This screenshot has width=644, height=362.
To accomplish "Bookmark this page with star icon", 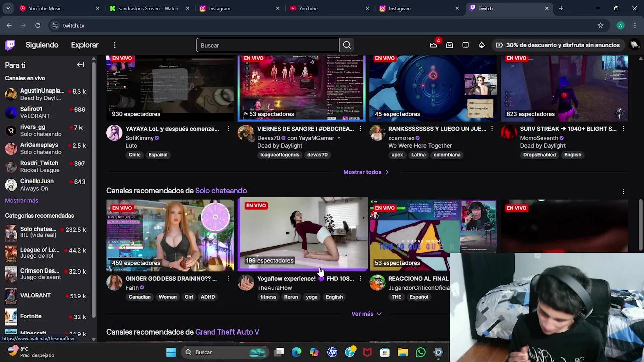I will [600, 25].
